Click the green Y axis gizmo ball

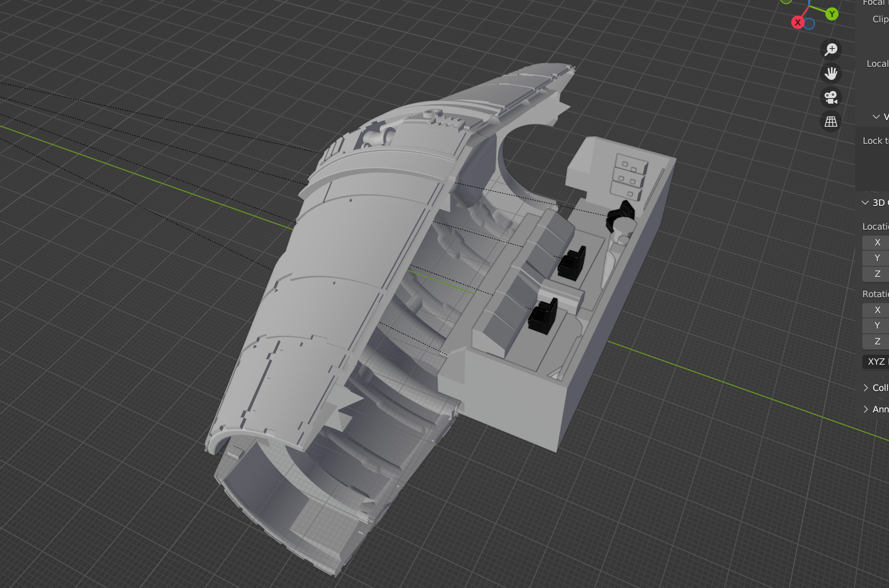click(832, 14)
